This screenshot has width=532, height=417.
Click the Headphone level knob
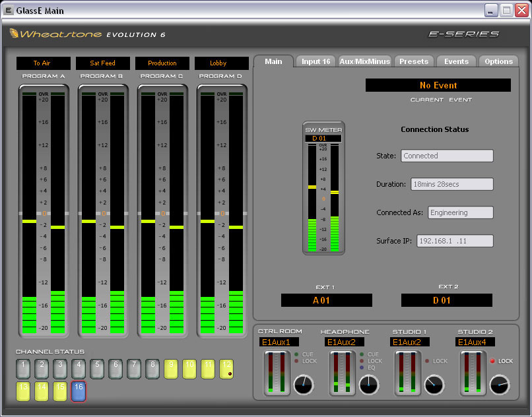click(369, 385)
